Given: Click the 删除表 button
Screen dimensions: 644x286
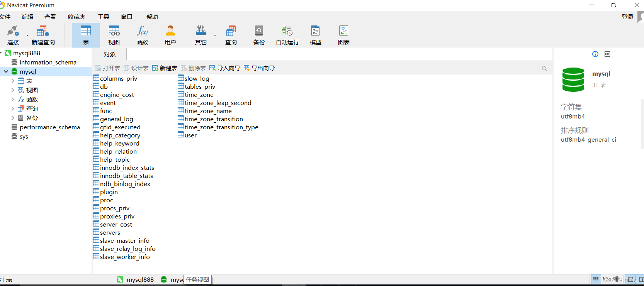Looking at the screenshot, I should tap(193, 68).
